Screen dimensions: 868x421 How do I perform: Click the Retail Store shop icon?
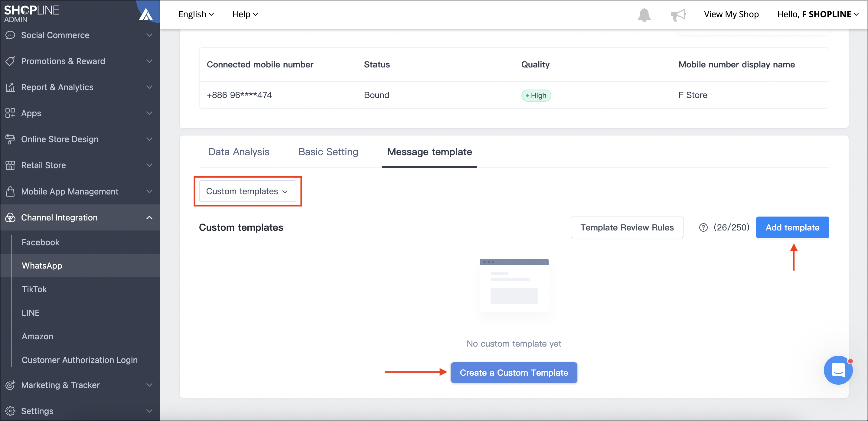click(x=10, y=165)
